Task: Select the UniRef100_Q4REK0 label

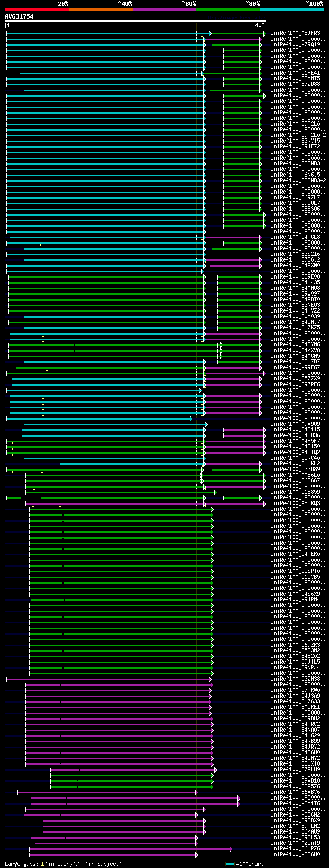Action: (x=295, y=554)
